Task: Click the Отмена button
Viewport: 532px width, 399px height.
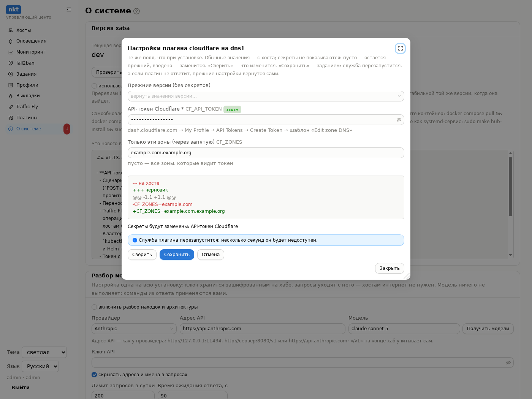Action: click(x=211, y=255)
